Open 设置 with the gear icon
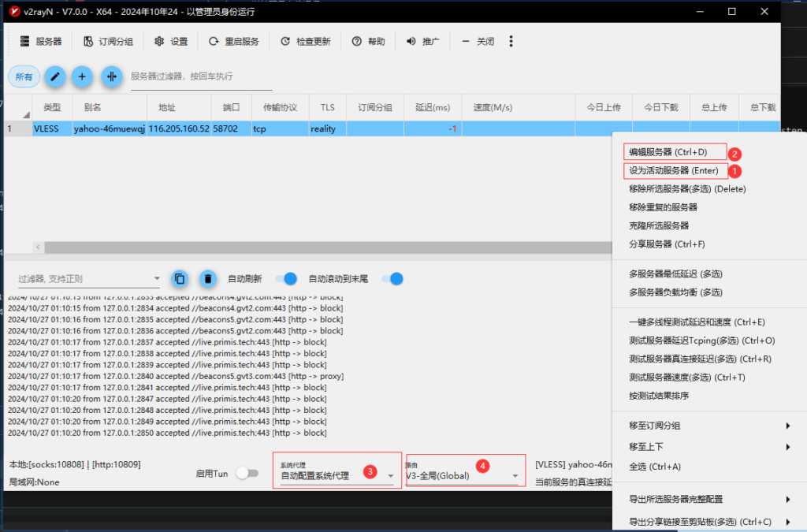This screenshot has height=532, width=807. click(x=171, y=41)
